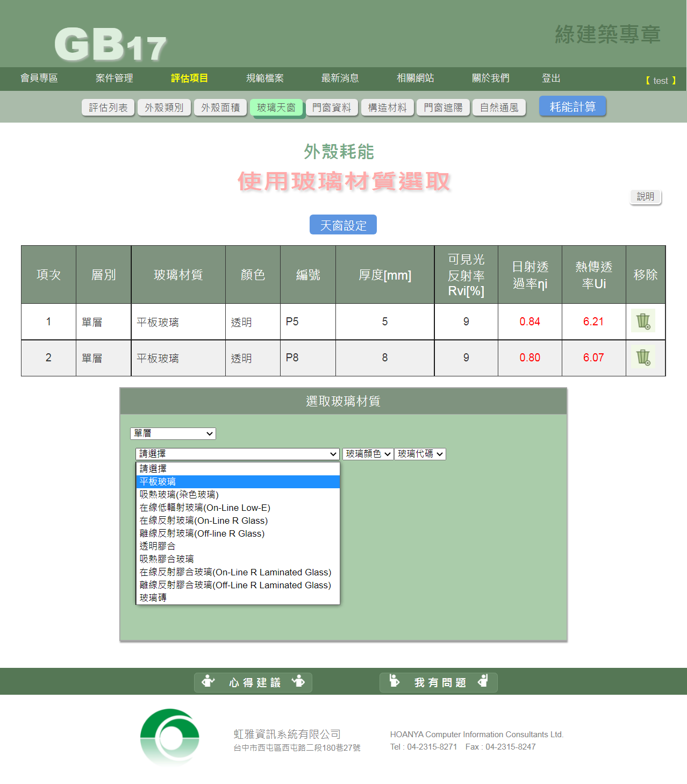Image resolution: width=687 pixels, height=784 pixels.
Task: Switch to the 門窗資料 tab
Action: click(332, 108)
